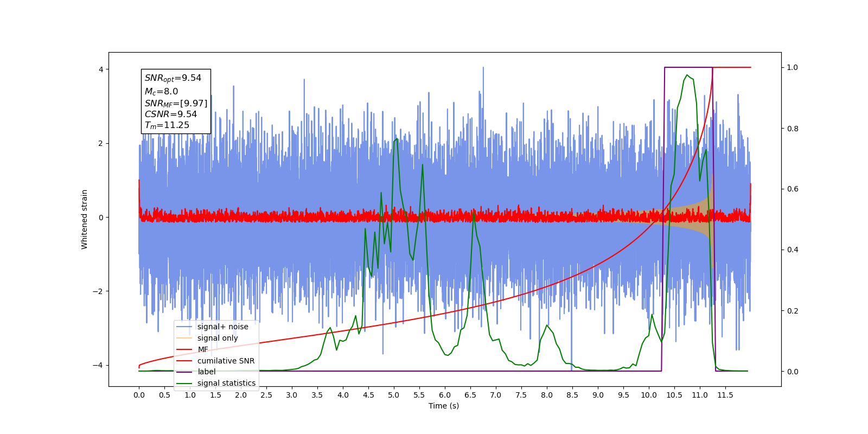Click the right y-axis tick label 1.0
The image size is (868, 434).
point(793,67)
